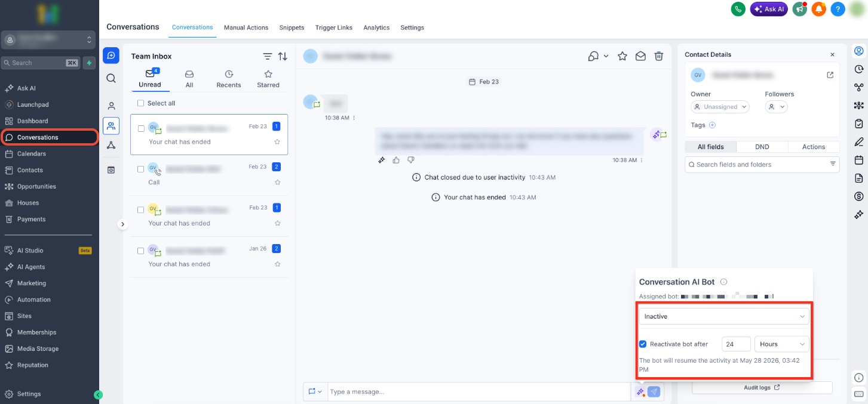Expand the collapsed panel arrow beside inbox
868x404 pixels.
122,224
